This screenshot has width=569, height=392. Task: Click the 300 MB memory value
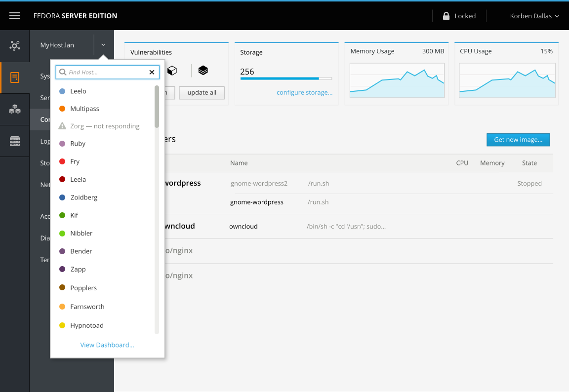click(x=433, y=51)
